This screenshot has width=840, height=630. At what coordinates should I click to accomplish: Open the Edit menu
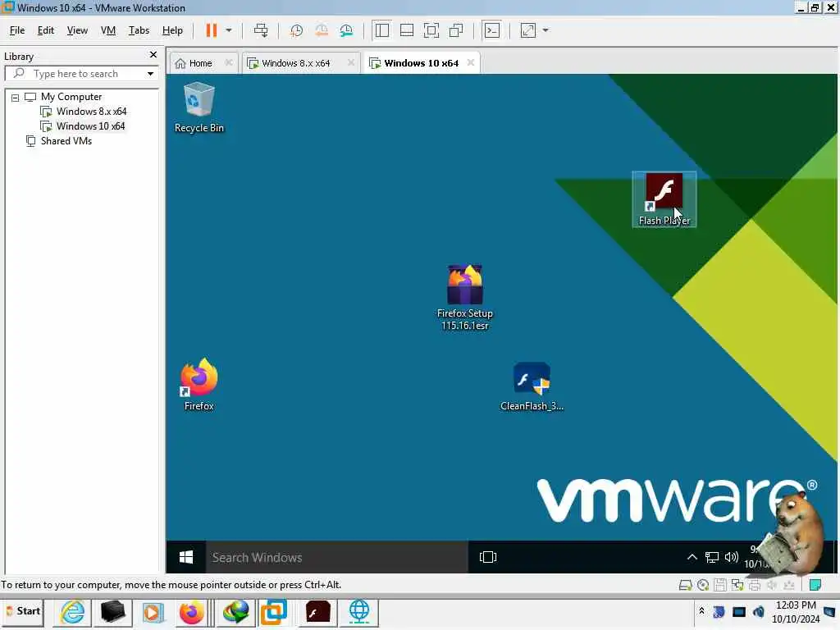point(46,30)
